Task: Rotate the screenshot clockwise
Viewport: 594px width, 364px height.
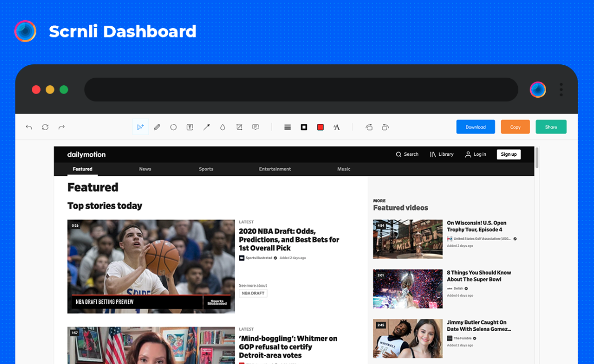Action: pyautogui.click(x=385, y=127)
